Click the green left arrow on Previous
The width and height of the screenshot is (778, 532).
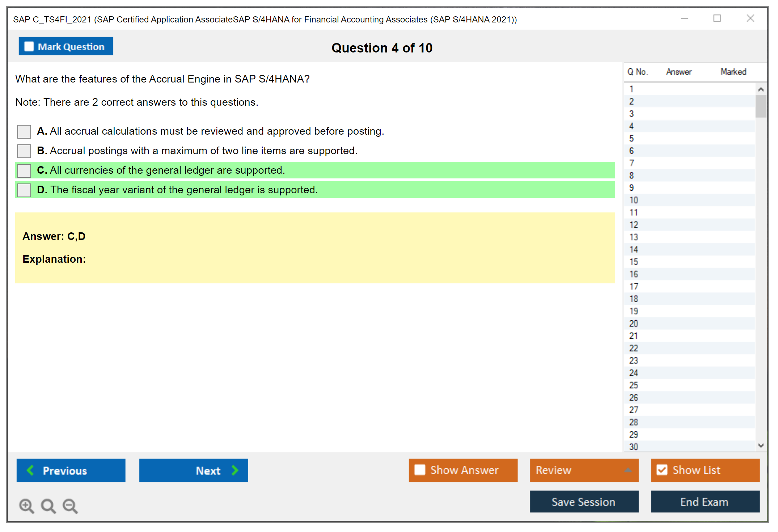coord(30,470)
